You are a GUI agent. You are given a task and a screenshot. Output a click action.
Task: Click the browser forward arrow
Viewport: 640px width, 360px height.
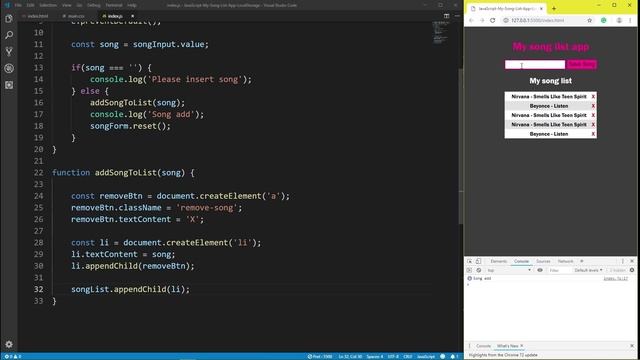click(482, 20)
